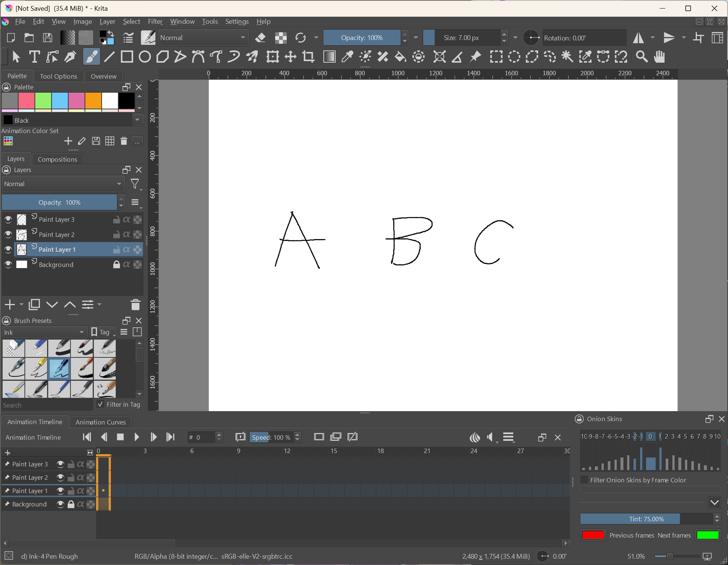The width and height of the screenshot is (728, 565).
Task: Hide Background layer in Layers panel
Action: point(8,265)
